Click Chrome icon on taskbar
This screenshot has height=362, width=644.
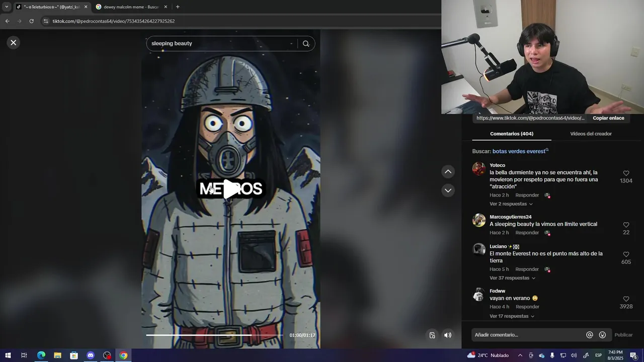click(123, 355)
